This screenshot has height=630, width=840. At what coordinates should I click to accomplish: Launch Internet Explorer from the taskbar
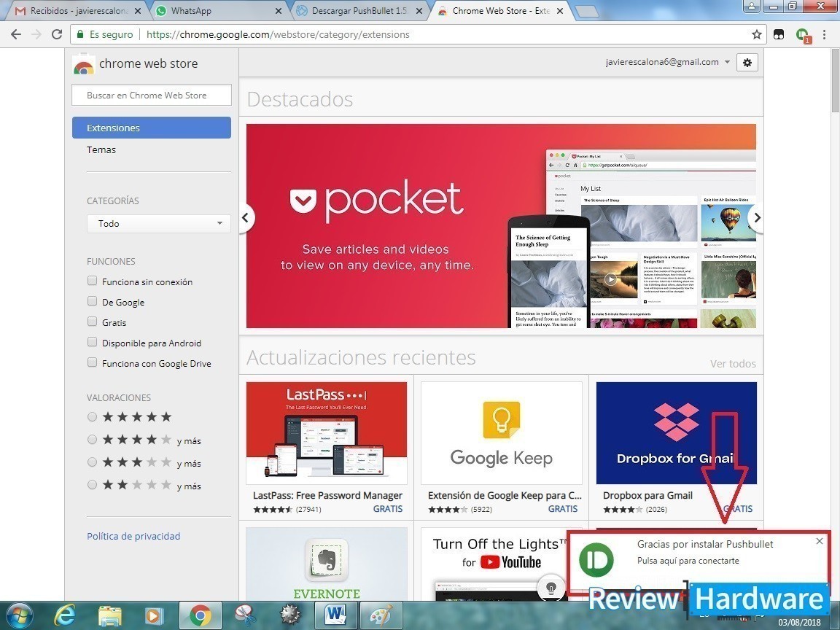65,615
